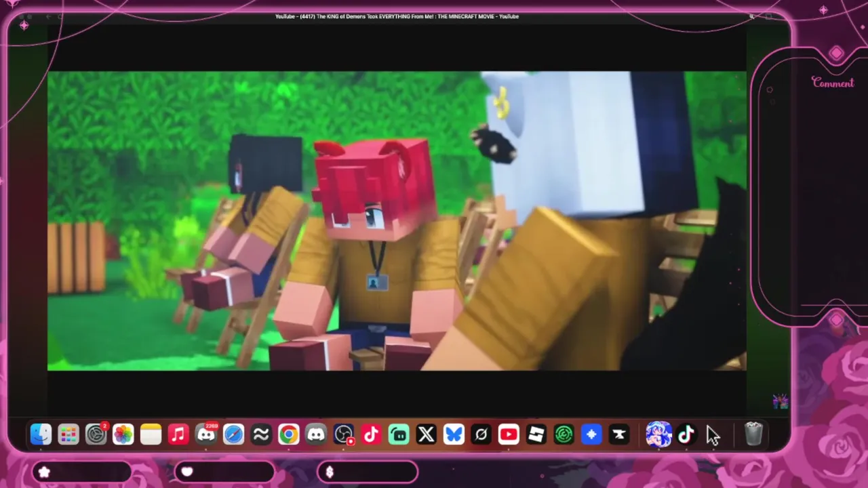
Task: Open the Bluesky butterfly app
Action: pos(454,434)
